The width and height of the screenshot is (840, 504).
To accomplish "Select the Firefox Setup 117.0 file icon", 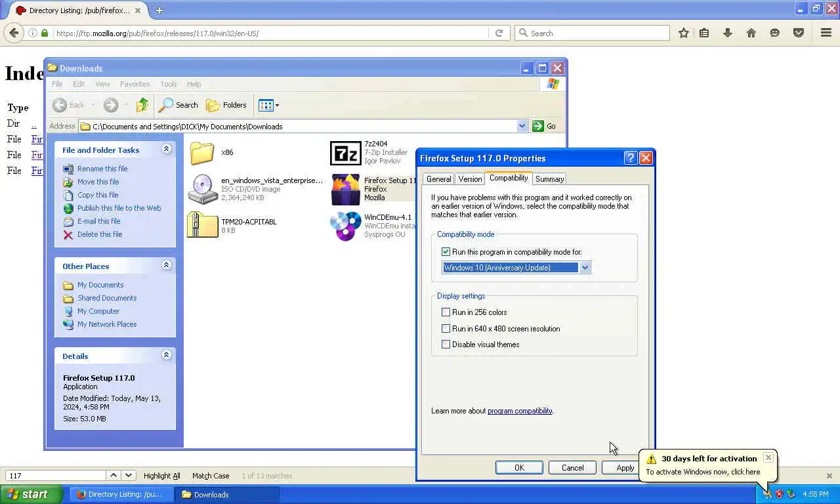I will 345,189.
